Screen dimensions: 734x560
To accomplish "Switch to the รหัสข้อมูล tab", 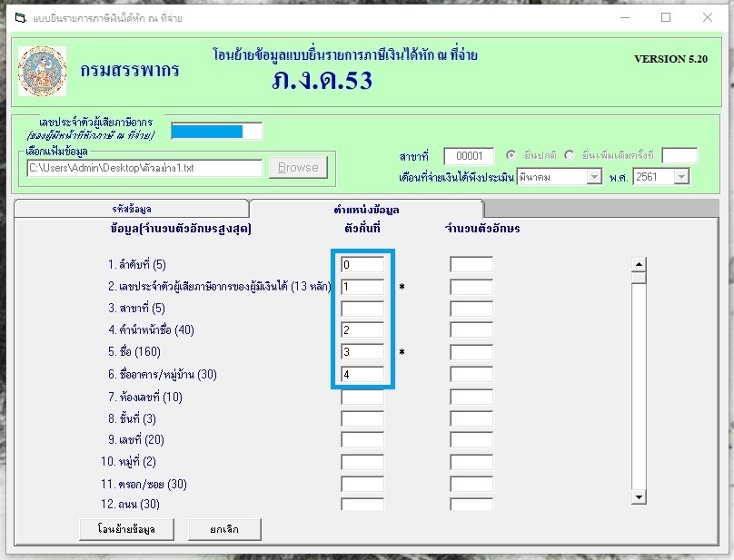I will (131, 209).
